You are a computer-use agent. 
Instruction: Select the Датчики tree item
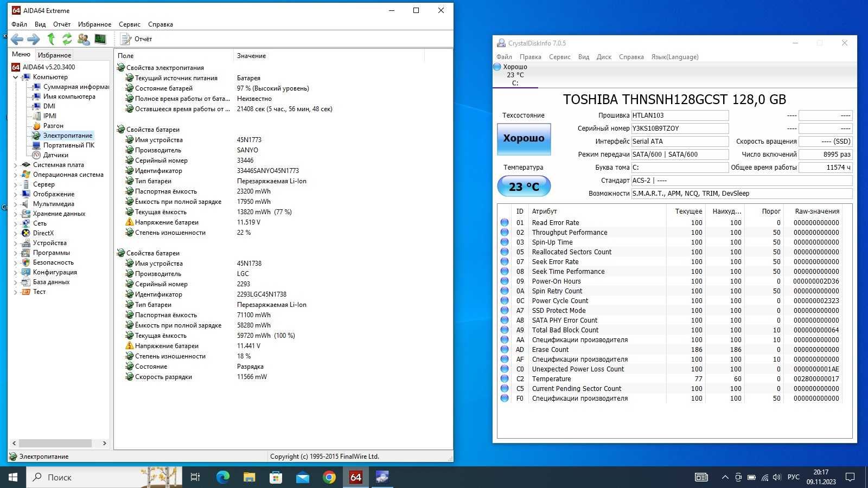tap(55, 155)
